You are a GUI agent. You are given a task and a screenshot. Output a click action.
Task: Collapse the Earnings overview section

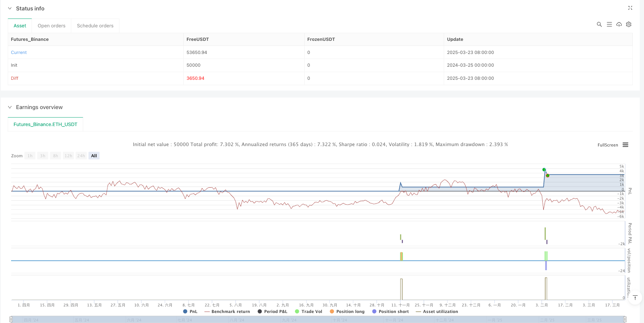(10, 107)
